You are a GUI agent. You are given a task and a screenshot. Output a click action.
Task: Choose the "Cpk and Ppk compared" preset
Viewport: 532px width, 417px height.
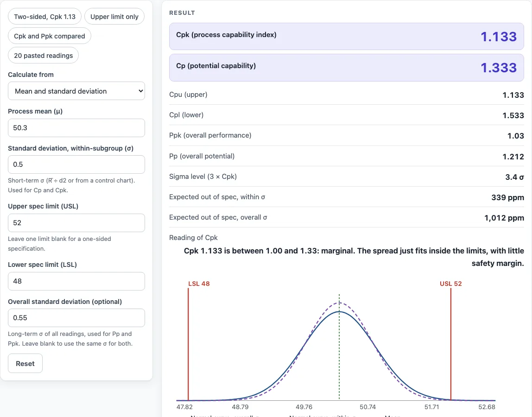coord(50,36)
